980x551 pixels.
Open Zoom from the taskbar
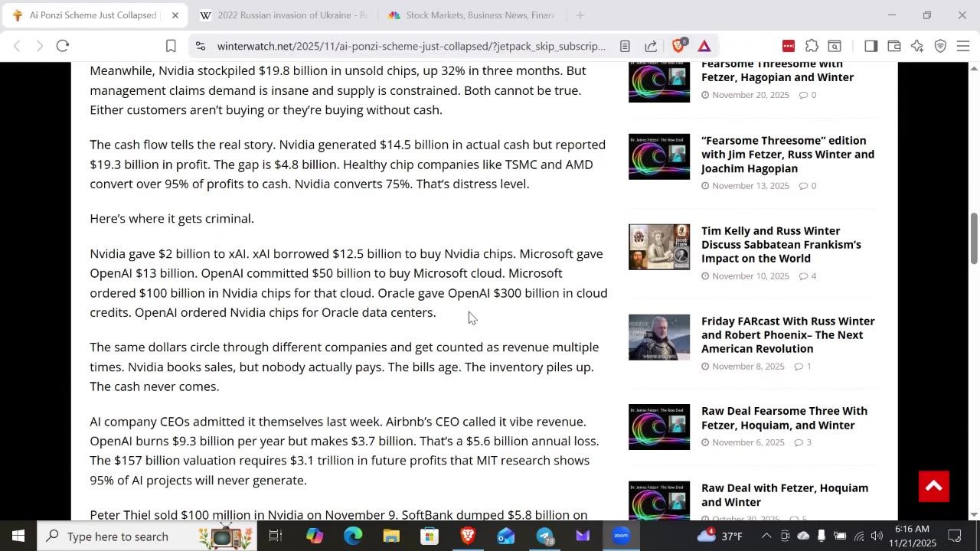pyautogui.click(x=621, y=536)
